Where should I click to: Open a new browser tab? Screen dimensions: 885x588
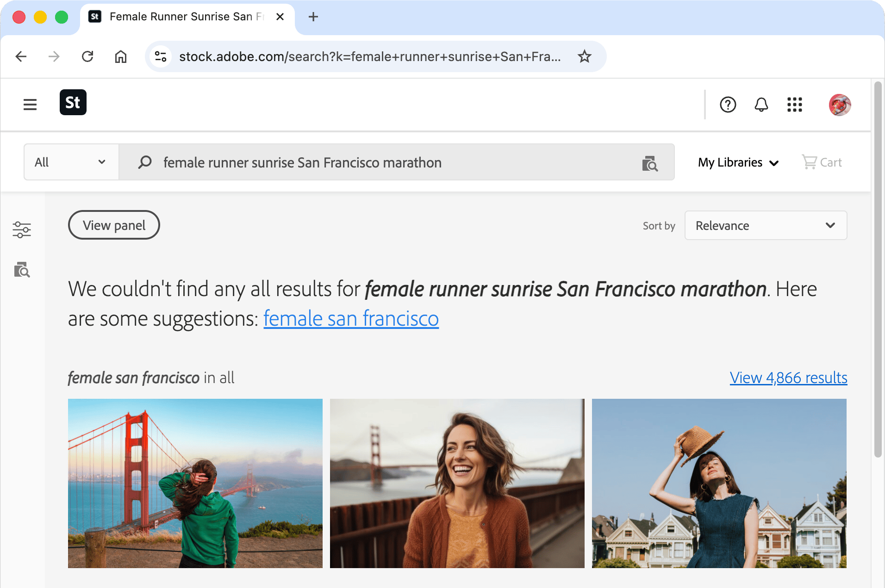point(313,17)
